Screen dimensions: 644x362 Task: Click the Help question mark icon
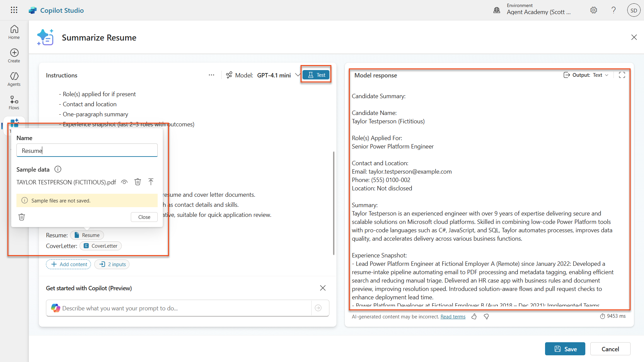click(x=613, y=10)
